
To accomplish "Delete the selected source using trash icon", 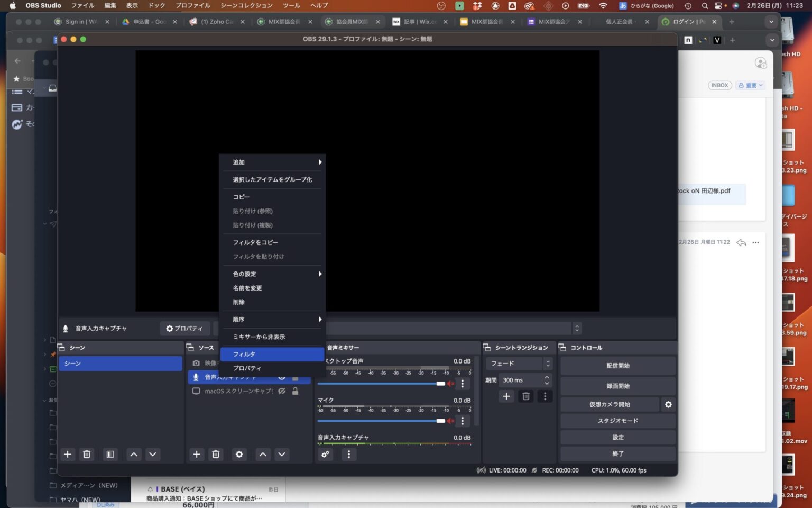I will pyautogui.click(x=216, y=454).
